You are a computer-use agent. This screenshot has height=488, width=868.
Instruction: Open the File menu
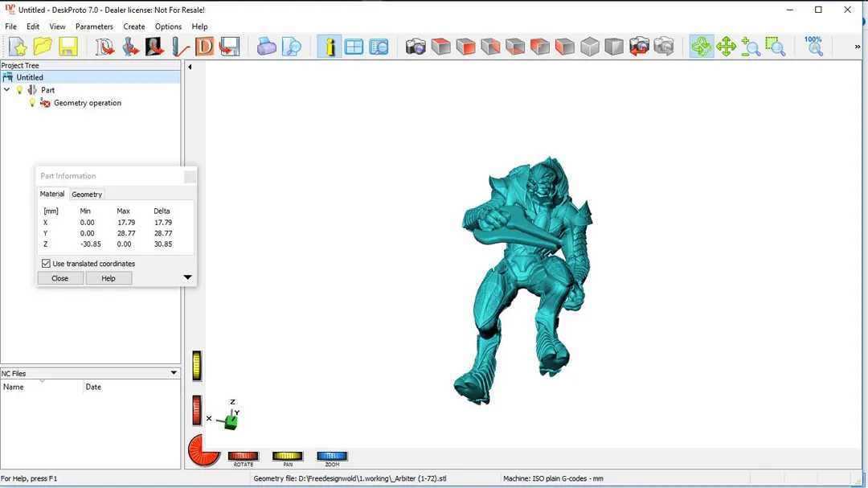pos(10,27)
